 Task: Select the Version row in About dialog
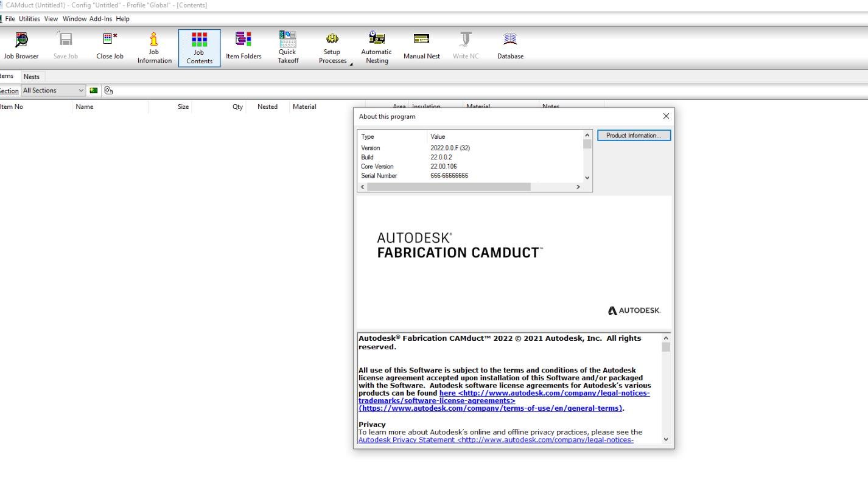point(470,148)
